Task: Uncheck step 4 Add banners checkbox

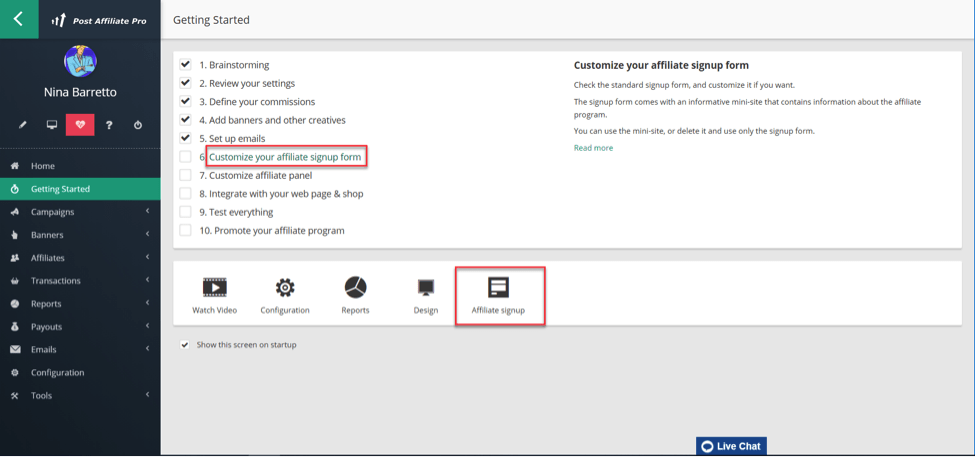Action: tap(185, 120)
